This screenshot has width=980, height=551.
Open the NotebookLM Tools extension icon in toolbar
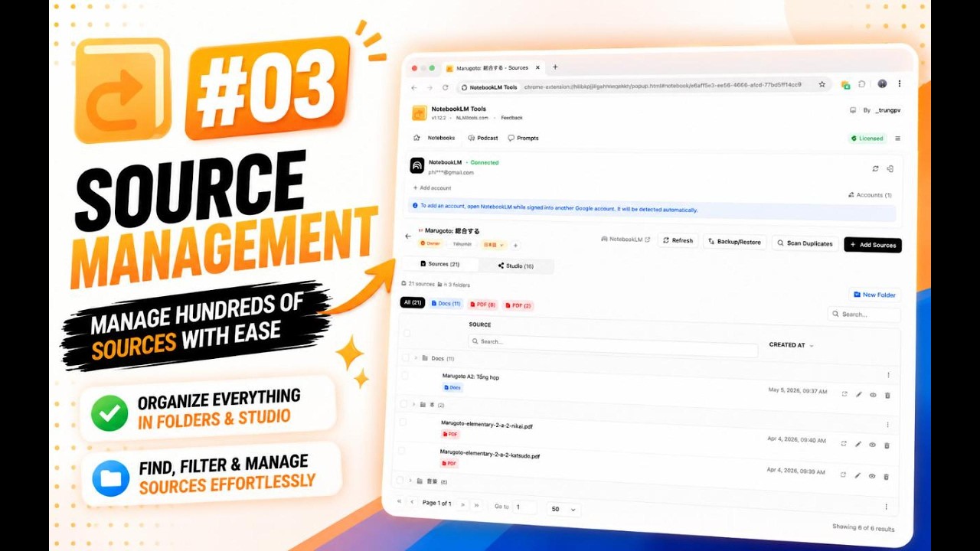coord(845,85)
